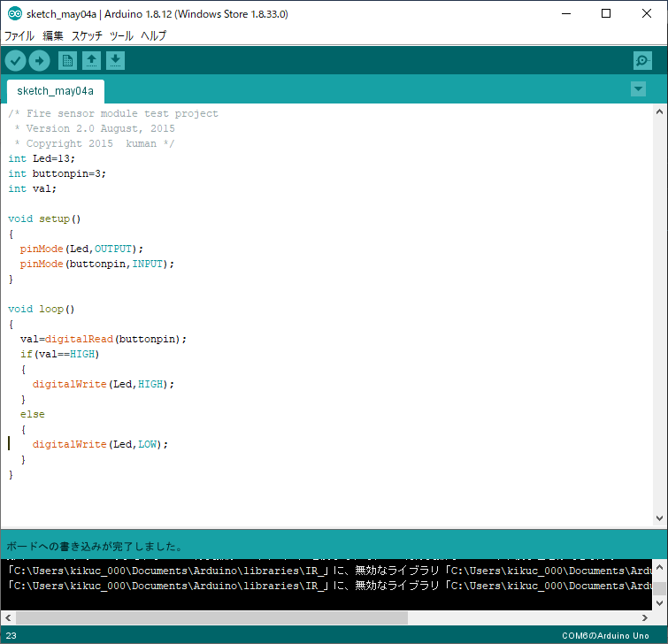The height and width of the screenshot is (644, 668).
Task: Select the sketch_may04a tab
Action: [55, 91]
